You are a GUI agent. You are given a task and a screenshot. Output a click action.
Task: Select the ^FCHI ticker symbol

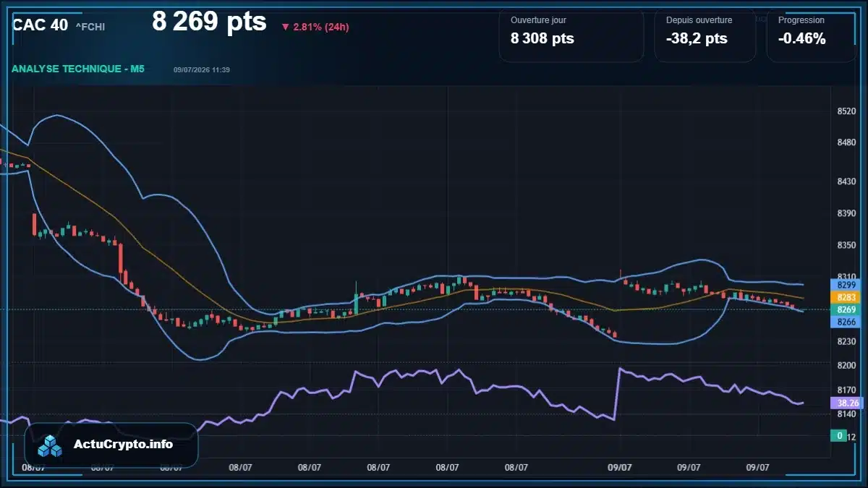90,27
